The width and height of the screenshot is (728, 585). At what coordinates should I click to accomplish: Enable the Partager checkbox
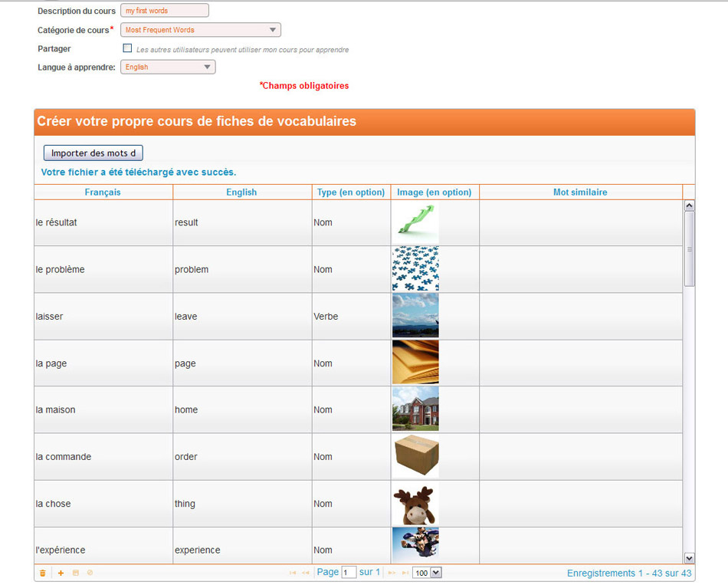pyautogui.click(x=127, y=48)
